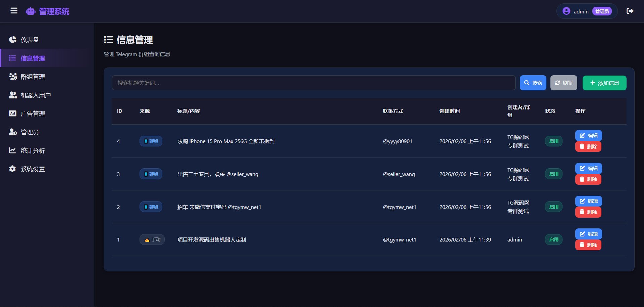Open the 仪表盘 dashboard menu item
This screenshot has width=644, height=307.
pos(30,40)
